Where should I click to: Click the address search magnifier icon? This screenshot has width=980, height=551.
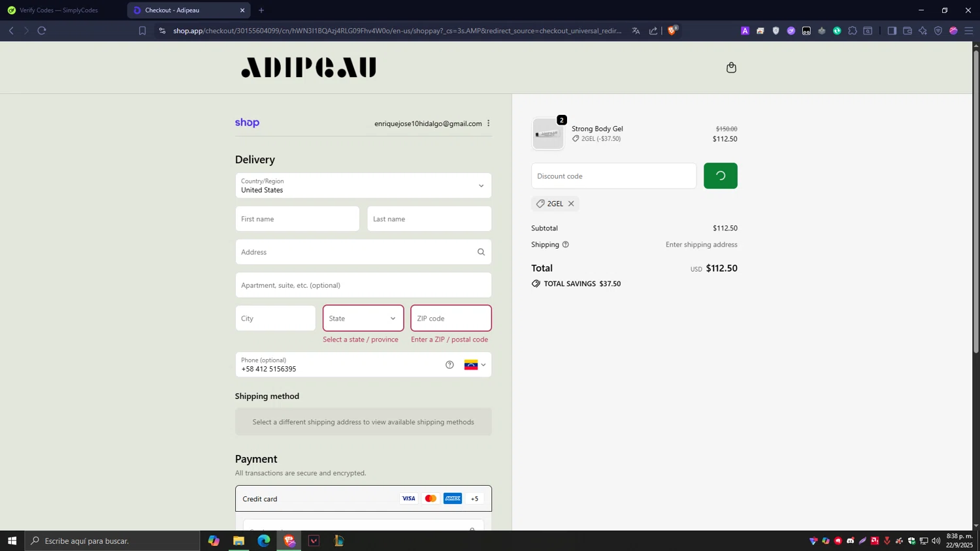click(481, 252)
